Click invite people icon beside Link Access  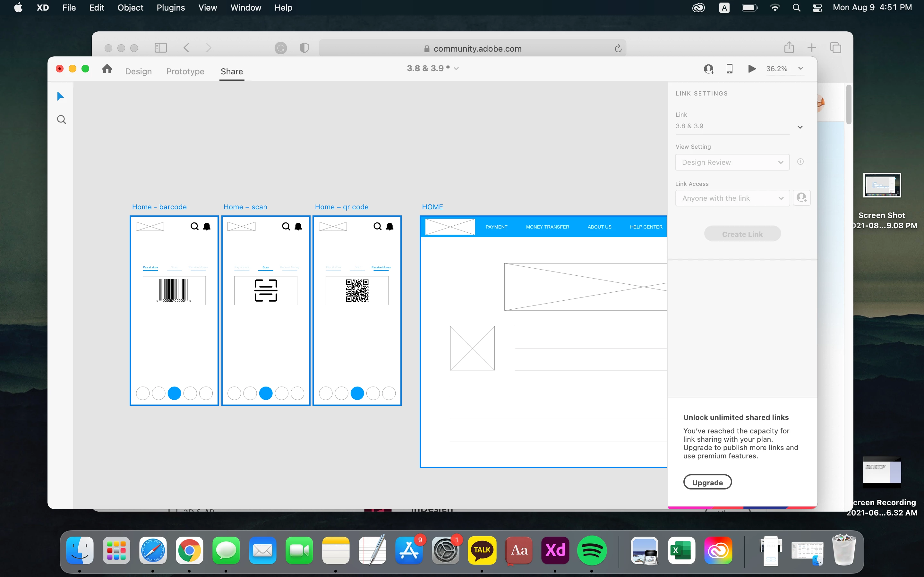pyautogui.click(x=801, y=198)
